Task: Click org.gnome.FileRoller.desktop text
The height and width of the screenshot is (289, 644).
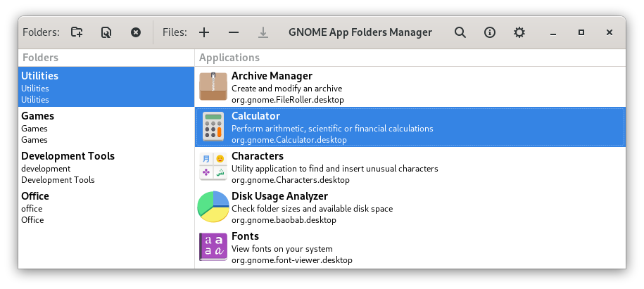Action: point(287,100)
